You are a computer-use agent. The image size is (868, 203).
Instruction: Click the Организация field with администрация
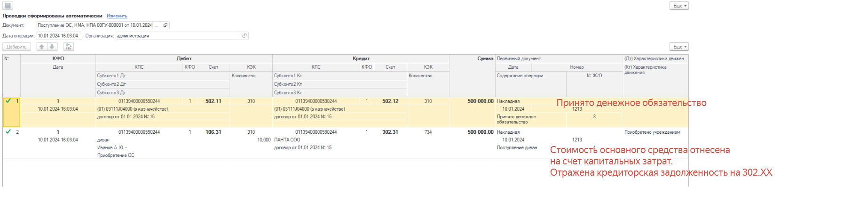[x=178, y=36]
